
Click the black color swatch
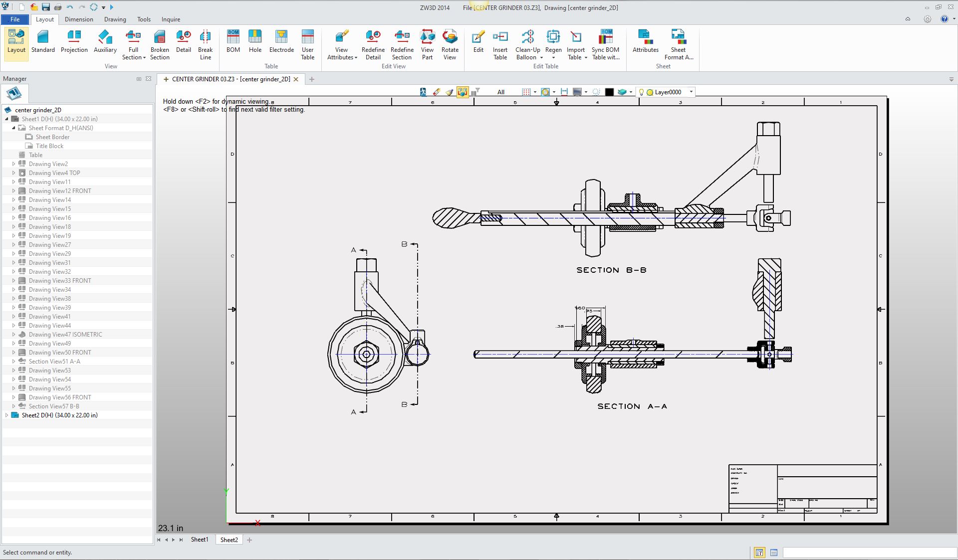coord(609,92)
